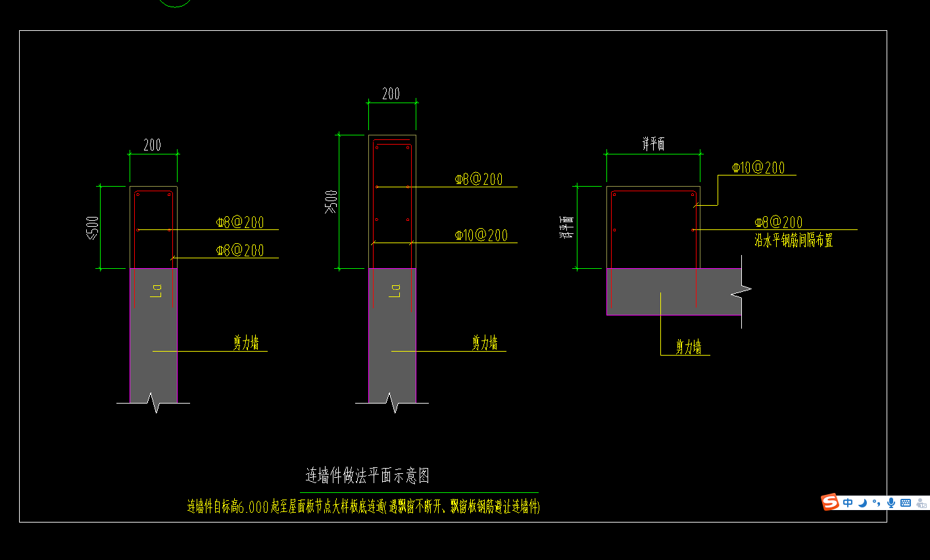Toggle Chinese/English mode via the 中 icon
Image resolution: width=930 pixels, height=560 pixels.
click(848, 503)
